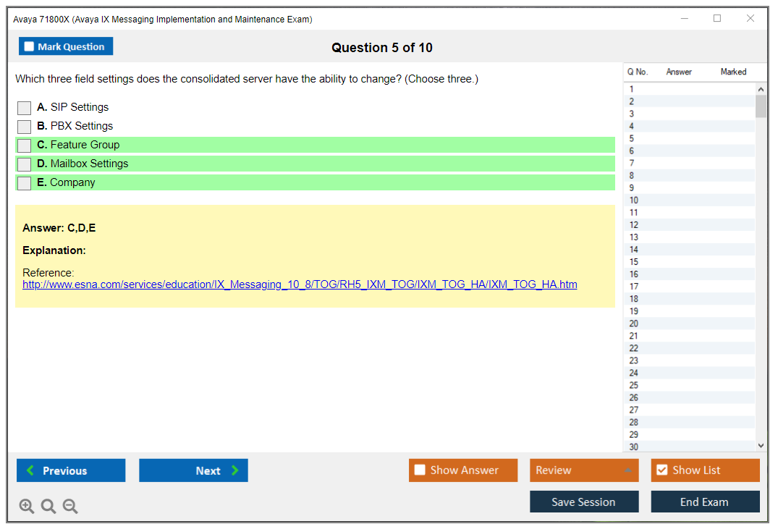
Task: Select the Company answer checkbox
Action: (25, 183)
